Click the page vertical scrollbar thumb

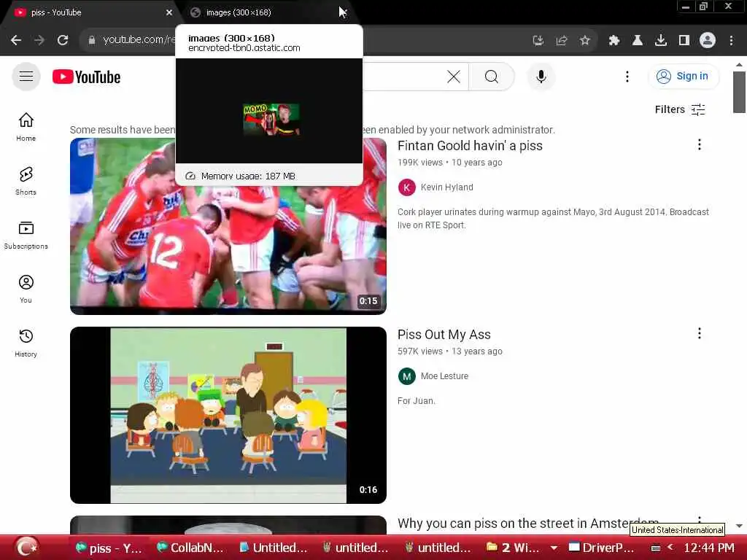tap(739, 92)
